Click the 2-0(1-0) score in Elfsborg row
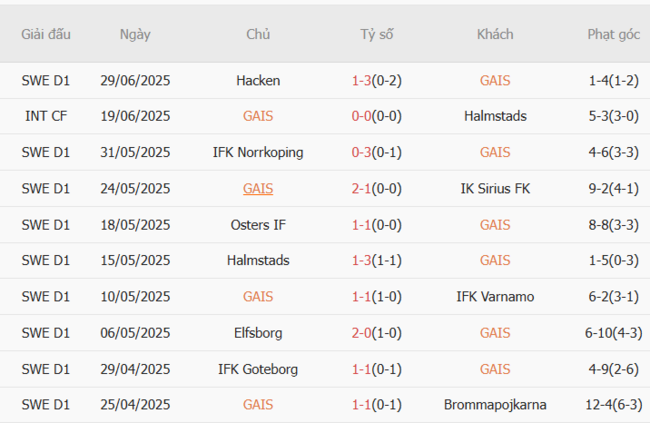The image size is (650, 423). (x=376, y=332)
